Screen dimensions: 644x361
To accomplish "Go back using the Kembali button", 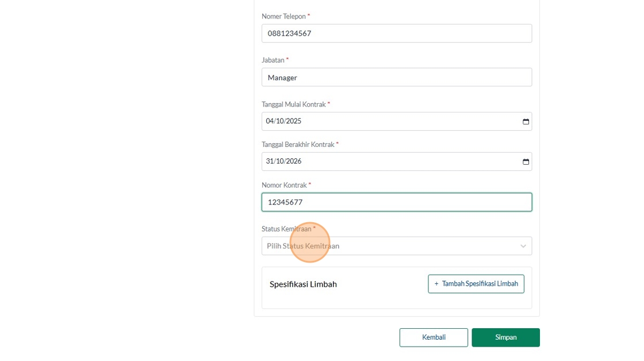I will tap(434, 337).
